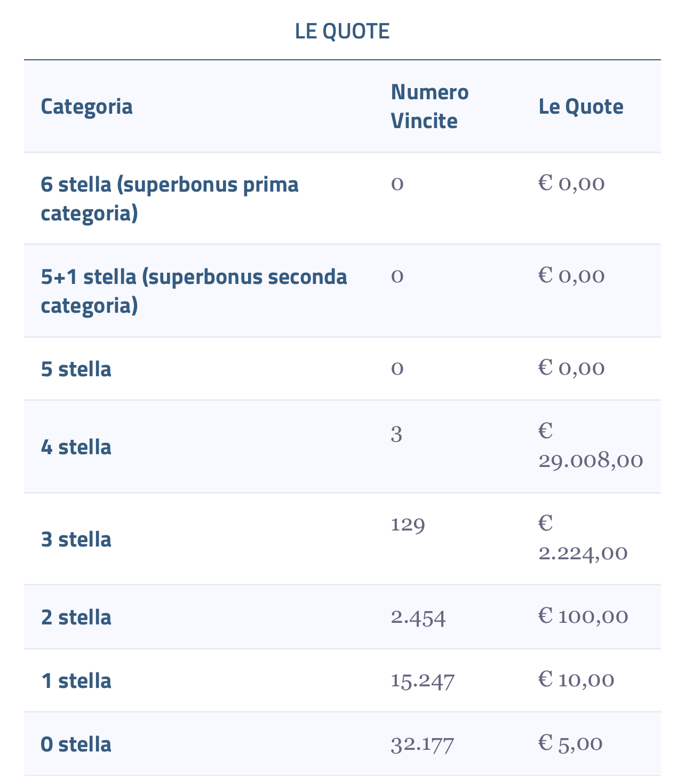Click the Numero Vincite column header
The height and width of the screenshot is (784, 685).
[429, 106]
